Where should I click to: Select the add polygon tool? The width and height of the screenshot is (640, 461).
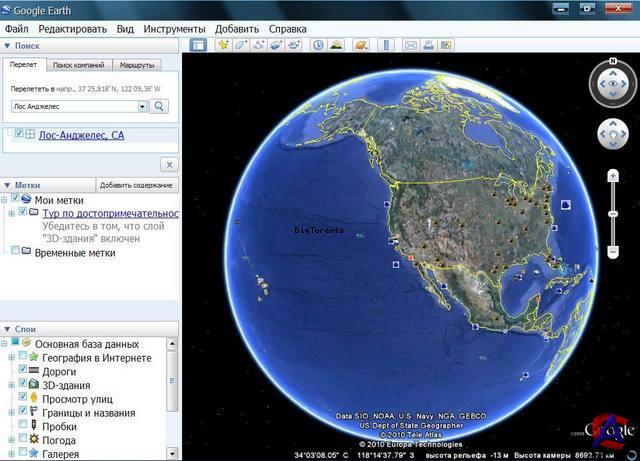(x=241, y=45)
